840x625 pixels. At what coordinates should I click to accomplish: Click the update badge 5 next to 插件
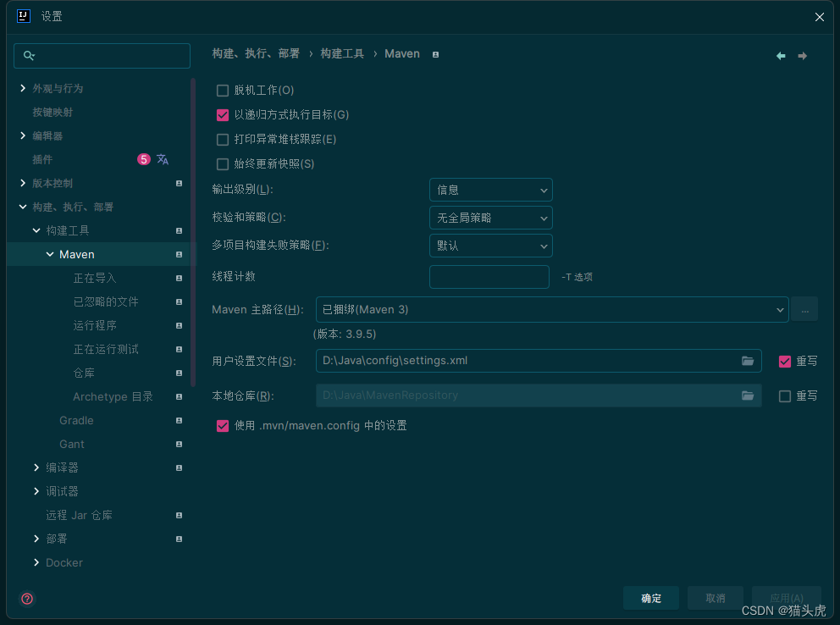pyautogui.click(x=144, y=159)
